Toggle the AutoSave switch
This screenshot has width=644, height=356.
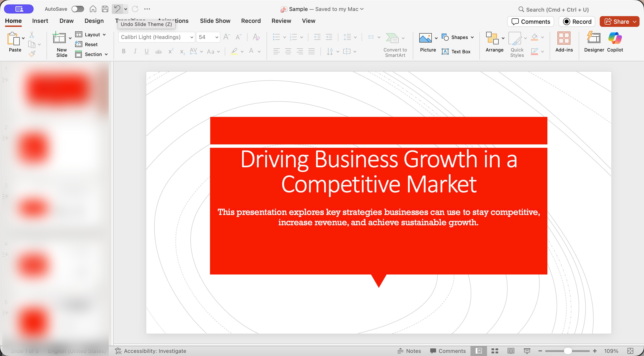pos(78,9)
